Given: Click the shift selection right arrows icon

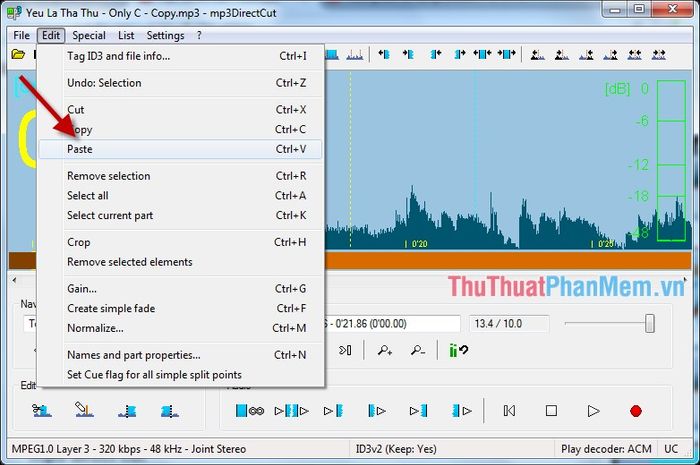Looking at the screenshot, I should (x=507, y=54).
